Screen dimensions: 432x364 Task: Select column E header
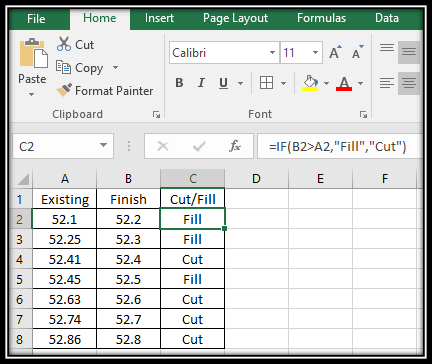pyautogui.click(x=320, y=179)
